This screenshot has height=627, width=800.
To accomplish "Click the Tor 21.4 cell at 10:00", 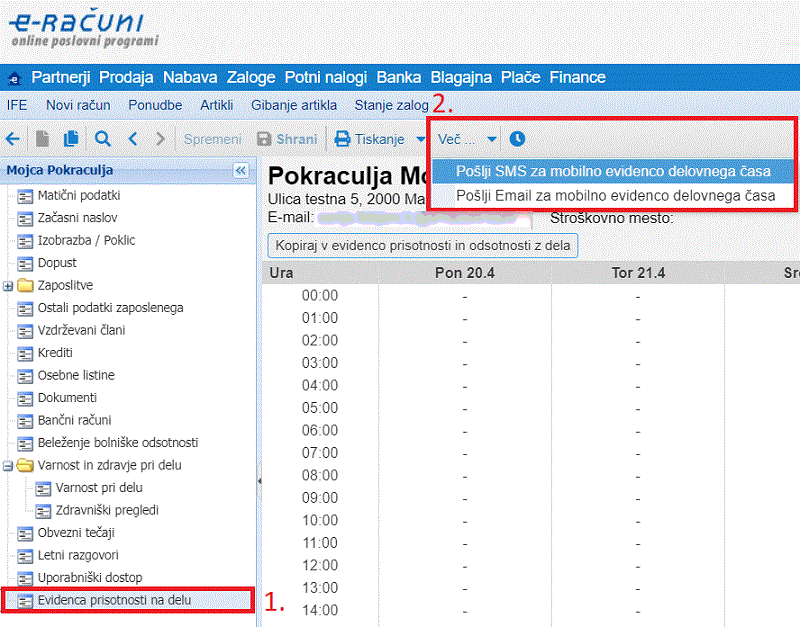I will (638, 521).
